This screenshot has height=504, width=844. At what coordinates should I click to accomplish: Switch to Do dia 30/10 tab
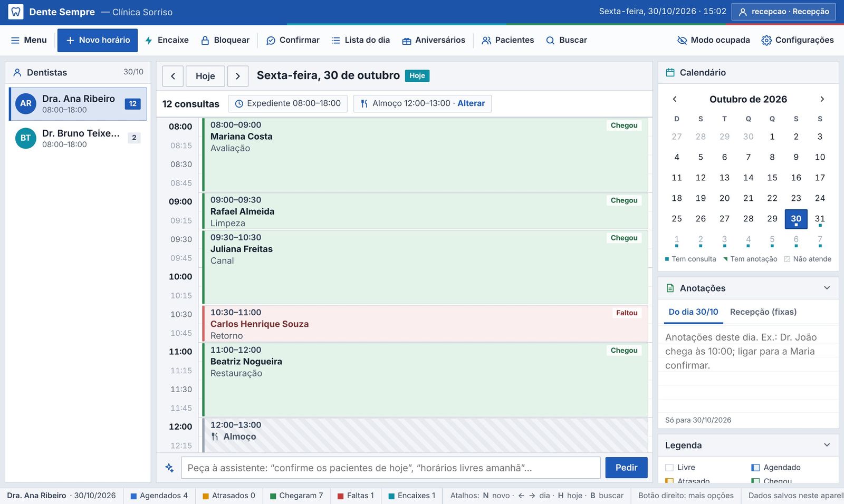693,312
